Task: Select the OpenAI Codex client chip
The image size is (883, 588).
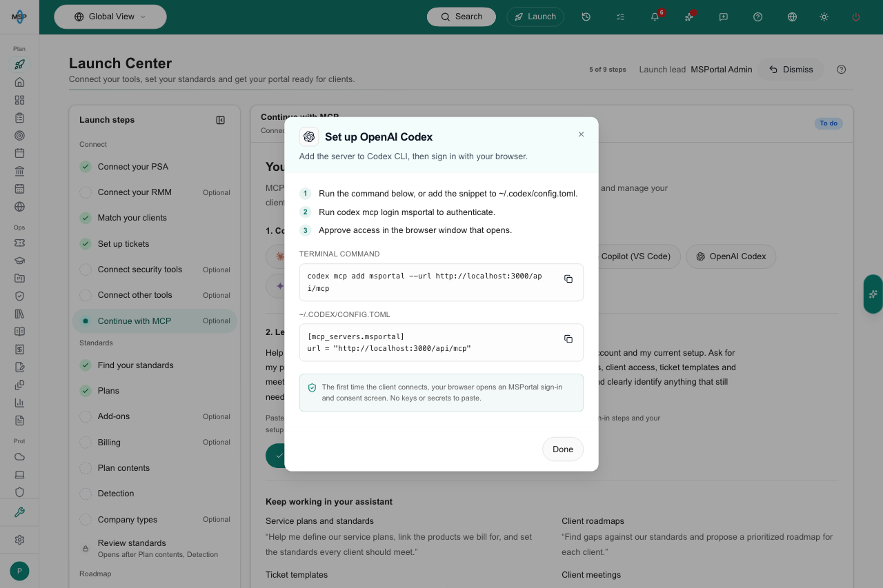Action: click(731, 256)
